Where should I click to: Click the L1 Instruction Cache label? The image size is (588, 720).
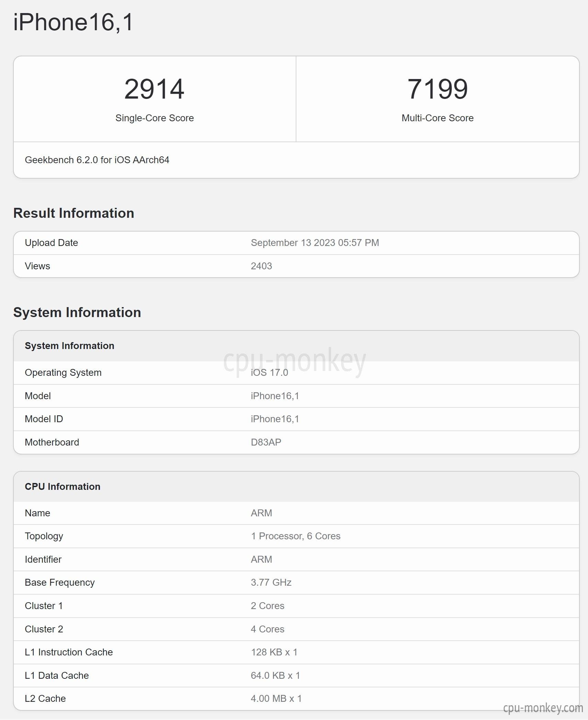(x=69, y=652)
